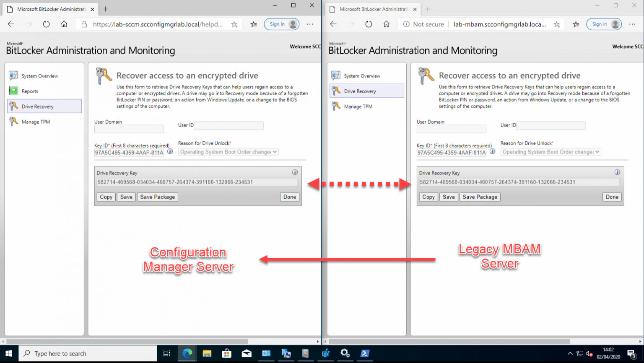Open the Mail app from the taskbar

(247, 353)
